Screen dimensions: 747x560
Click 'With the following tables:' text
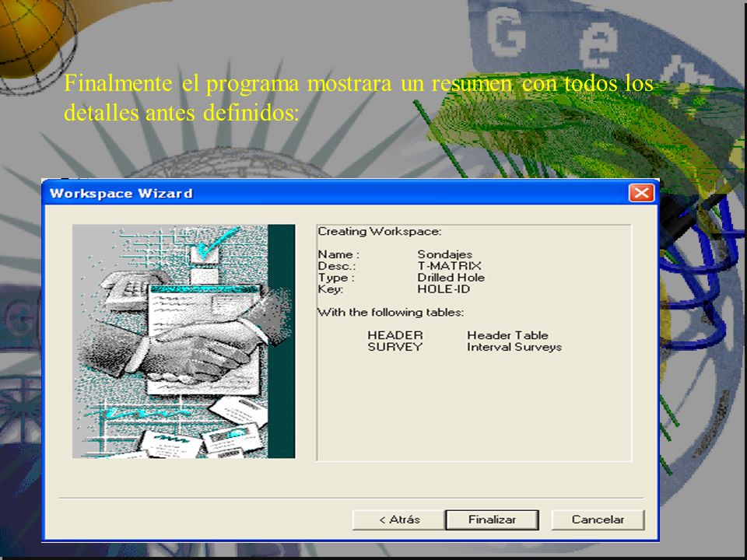(391, 313)
